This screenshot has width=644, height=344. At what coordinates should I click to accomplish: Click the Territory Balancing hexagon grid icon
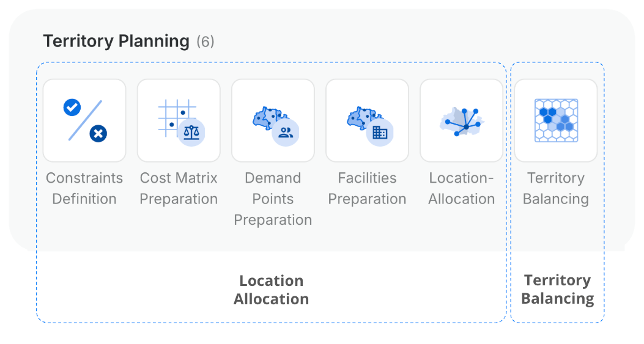556,120
